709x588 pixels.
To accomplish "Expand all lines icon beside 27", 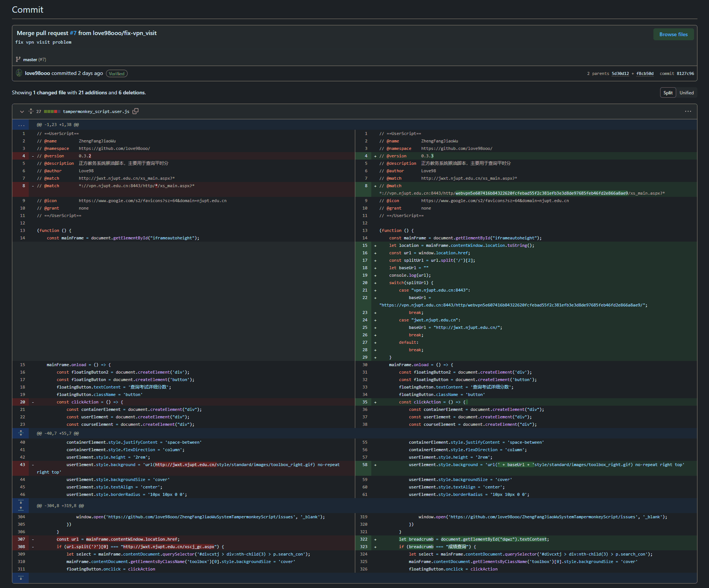I will [x=31, y=111].
